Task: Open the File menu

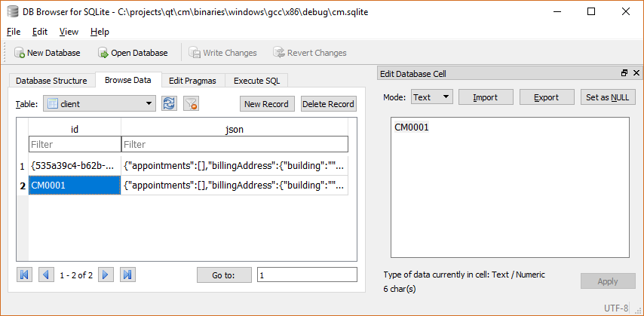Action: tap(14, 32)
